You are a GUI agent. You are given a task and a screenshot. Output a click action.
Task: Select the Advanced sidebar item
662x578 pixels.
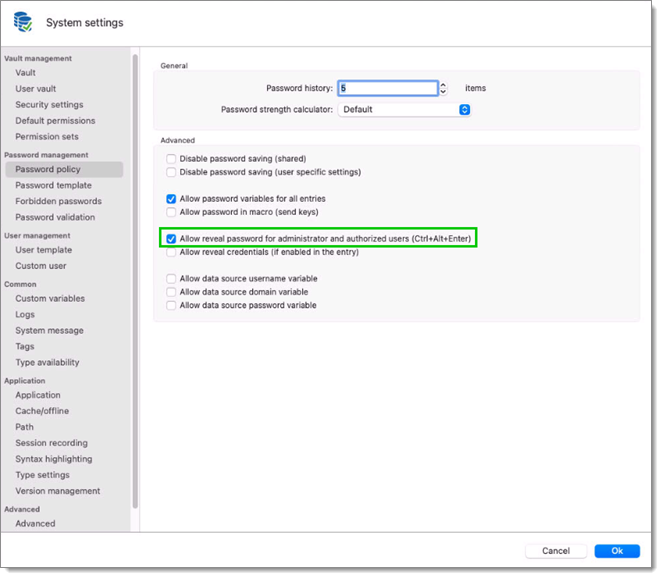[35, 524]
